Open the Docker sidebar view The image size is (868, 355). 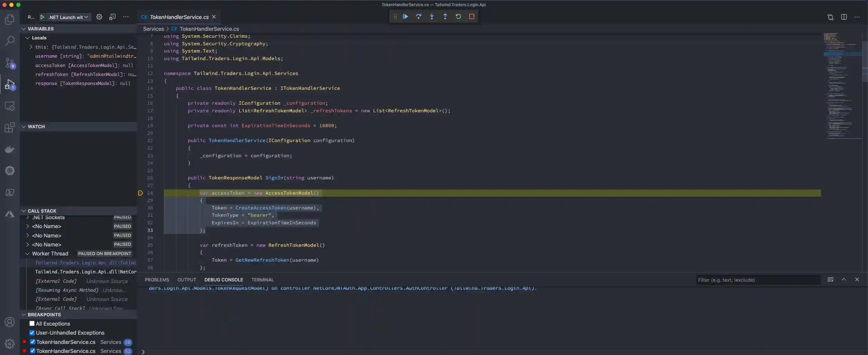[10, 149]
